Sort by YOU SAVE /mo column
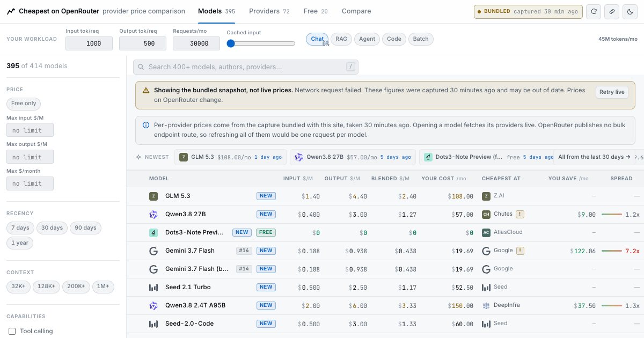 coord(568,179)
